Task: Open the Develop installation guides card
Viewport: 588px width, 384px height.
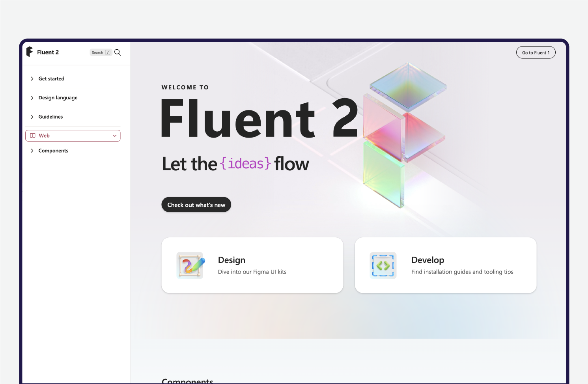Action: tap(446, 265)
